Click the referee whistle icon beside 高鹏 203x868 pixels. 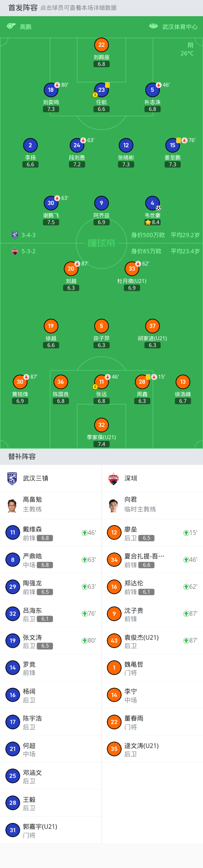coord(11,26)
